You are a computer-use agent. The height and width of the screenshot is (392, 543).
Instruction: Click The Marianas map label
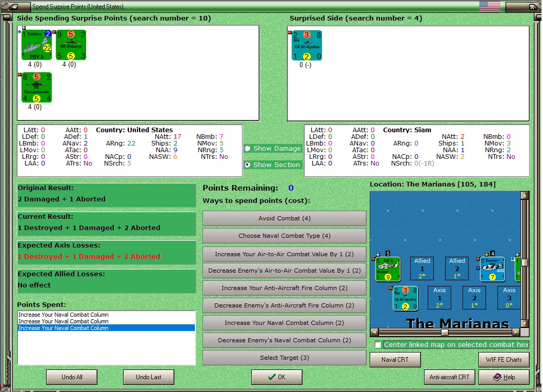457,323
